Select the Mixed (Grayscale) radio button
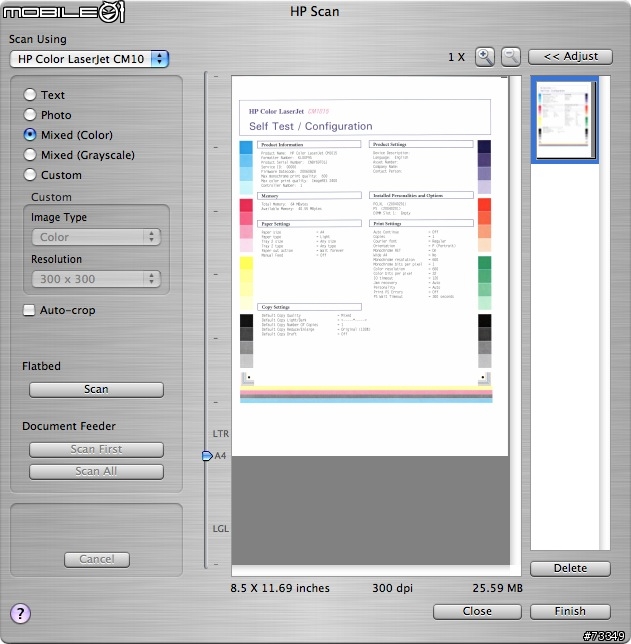631x644 pixels. (x=30, y=155)
